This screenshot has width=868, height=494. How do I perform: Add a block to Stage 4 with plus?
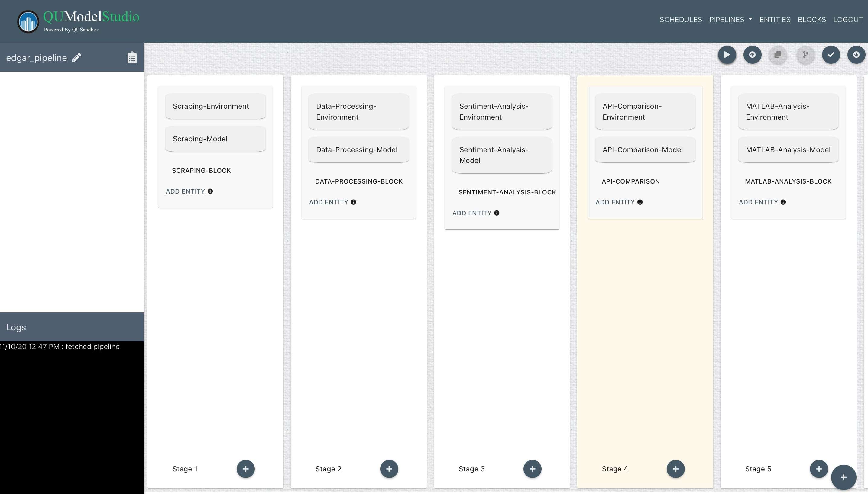tap(675, 469)
